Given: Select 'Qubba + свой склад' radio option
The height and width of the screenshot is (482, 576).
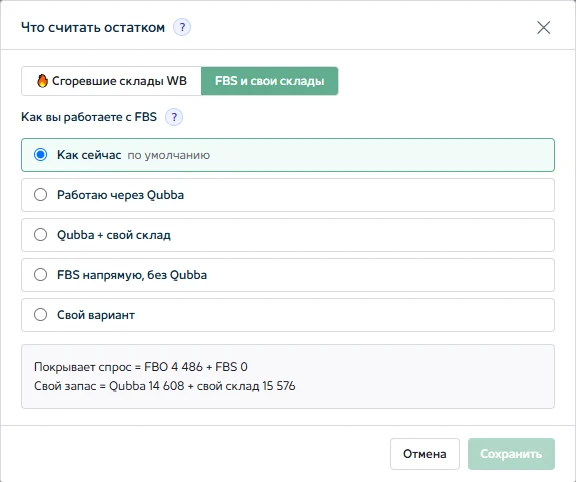Looking at the screenshot, I should tap(288, 235).
